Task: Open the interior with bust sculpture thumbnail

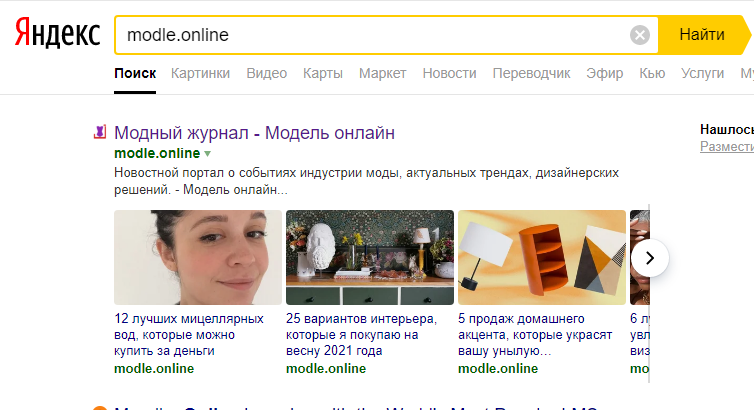Action: 370,257
